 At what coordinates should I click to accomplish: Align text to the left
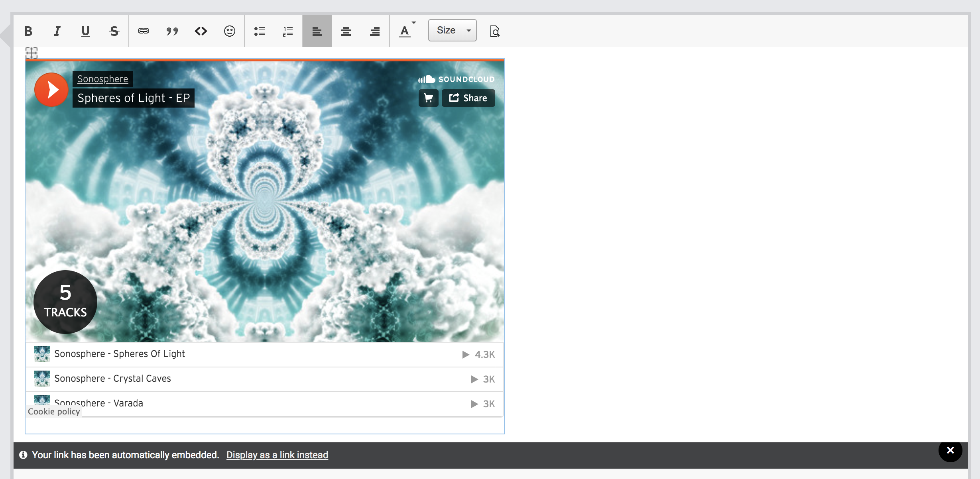[x=317, y=31]
